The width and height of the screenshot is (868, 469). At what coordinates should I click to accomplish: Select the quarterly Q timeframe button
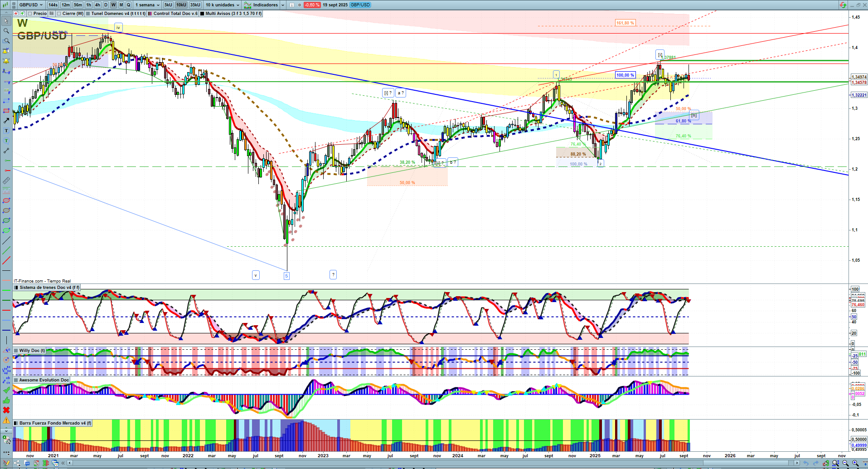pos(128,5)
